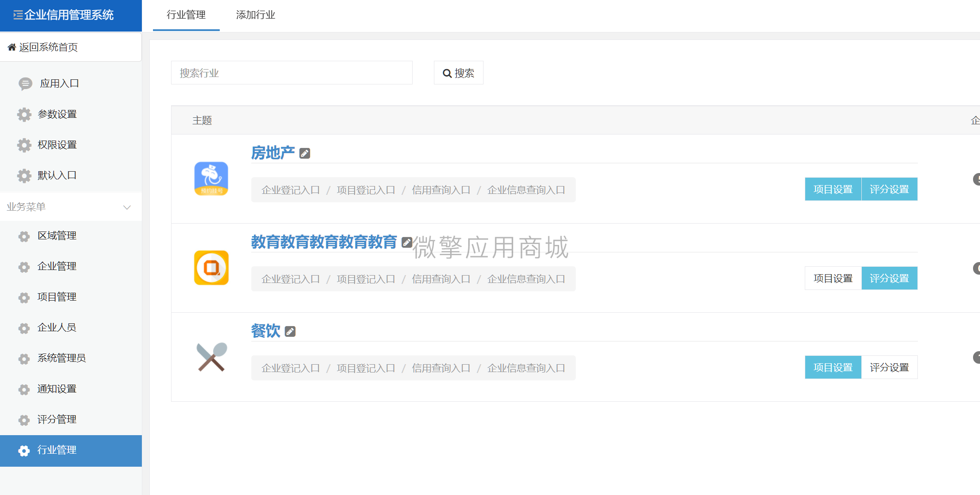
Task: Click 项目设置 button for 房地产
Action: tap(833, 189)
